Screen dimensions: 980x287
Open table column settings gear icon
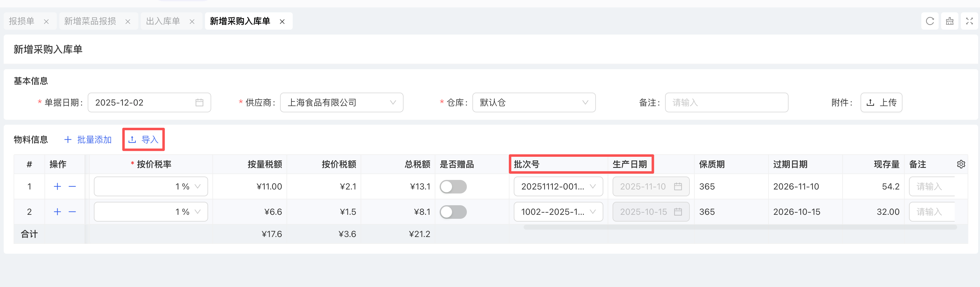point(961,164)
